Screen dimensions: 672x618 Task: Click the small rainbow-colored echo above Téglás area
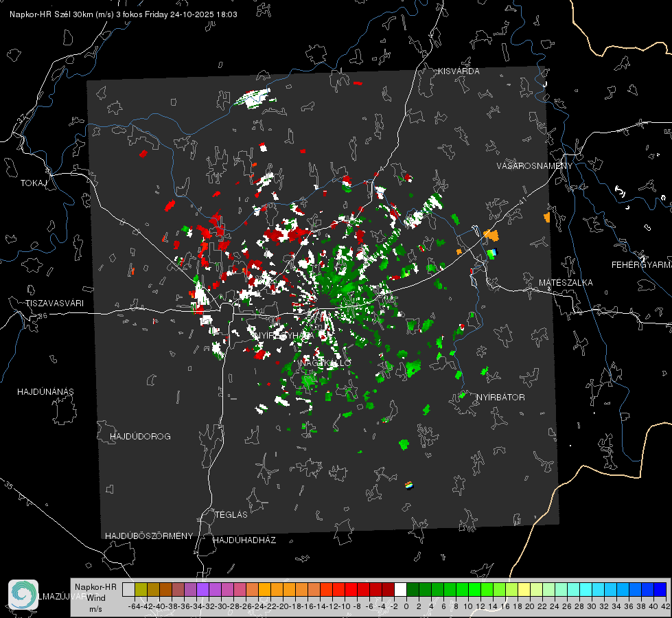[x=409, y=485]
